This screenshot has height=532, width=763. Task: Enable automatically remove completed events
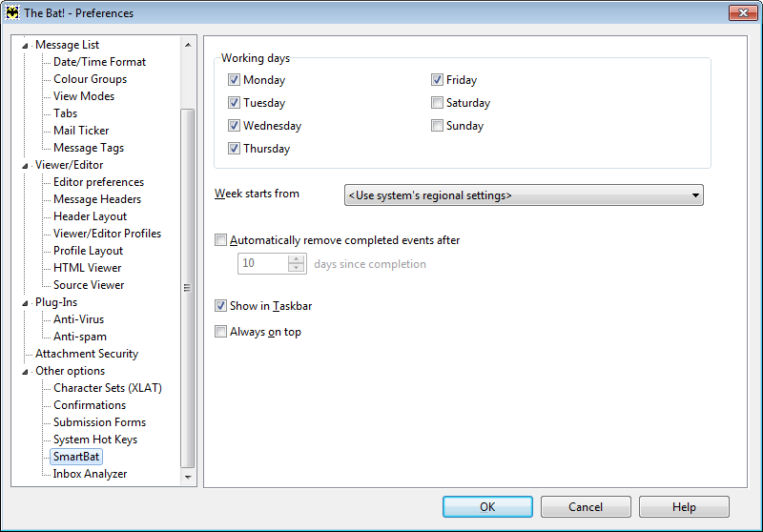221,239
